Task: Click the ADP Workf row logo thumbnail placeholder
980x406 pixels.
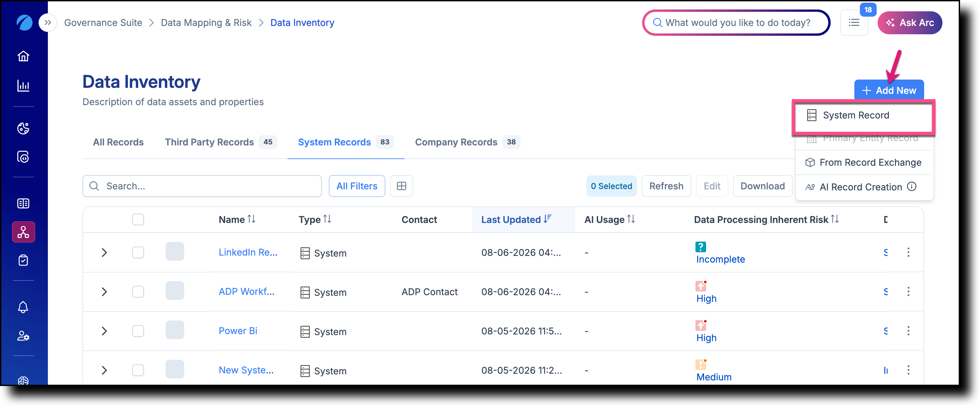Action: click(x=175, y=291)
